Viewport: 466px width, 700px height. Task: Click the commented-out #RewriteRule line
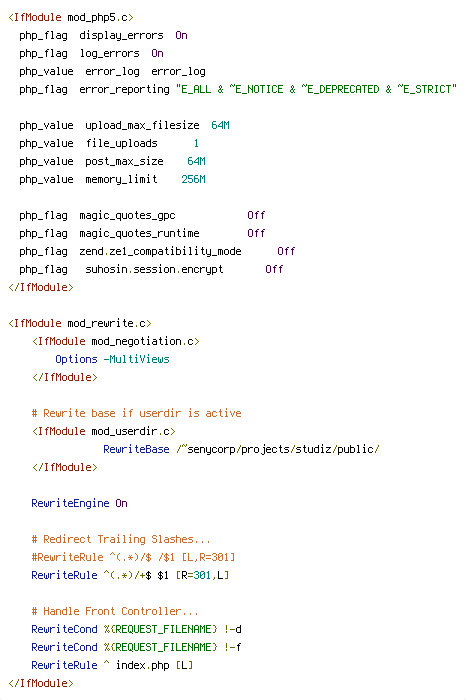point(133,557)
